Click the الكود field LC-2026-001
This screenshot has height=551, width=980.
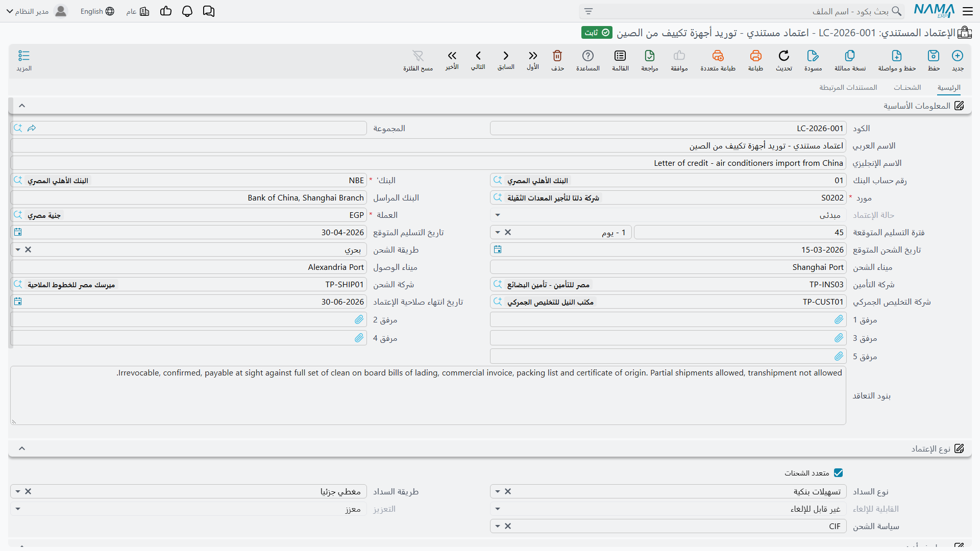[x=668, y=128]
